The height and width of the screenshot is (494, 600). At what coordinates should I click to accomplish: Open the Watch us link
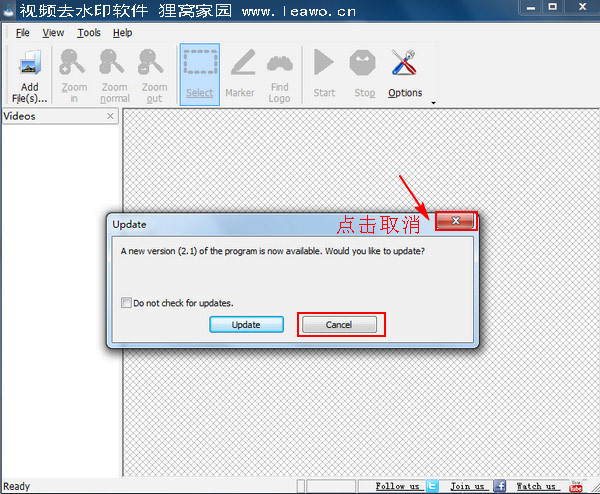click(x=536, y=486)
